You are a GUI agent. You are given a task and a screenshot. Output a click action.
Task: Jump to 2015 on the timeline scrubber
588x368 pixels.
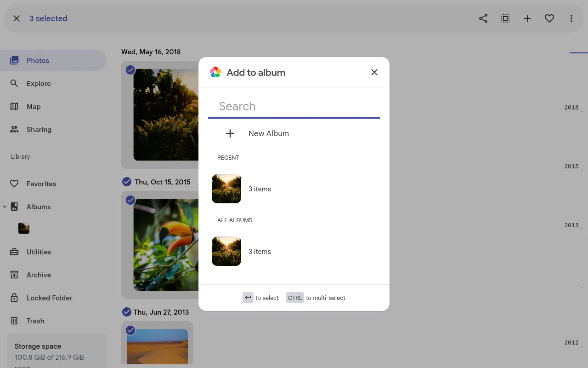pos(571,167)
